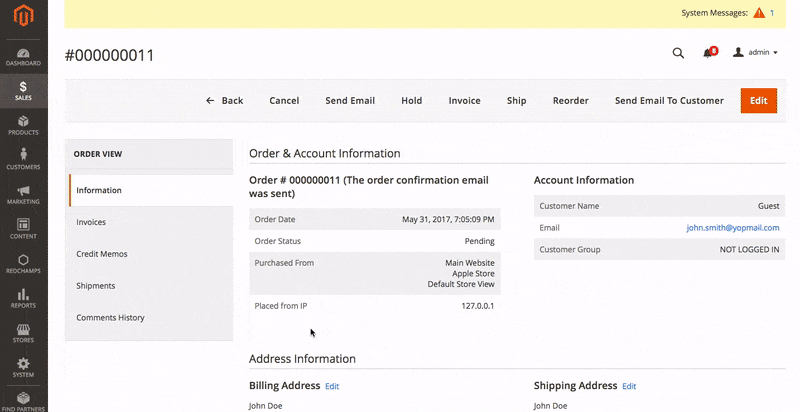Open the Customers sidebar menu
The width and height of the screenshot is (800, 412).
point(23,160)
